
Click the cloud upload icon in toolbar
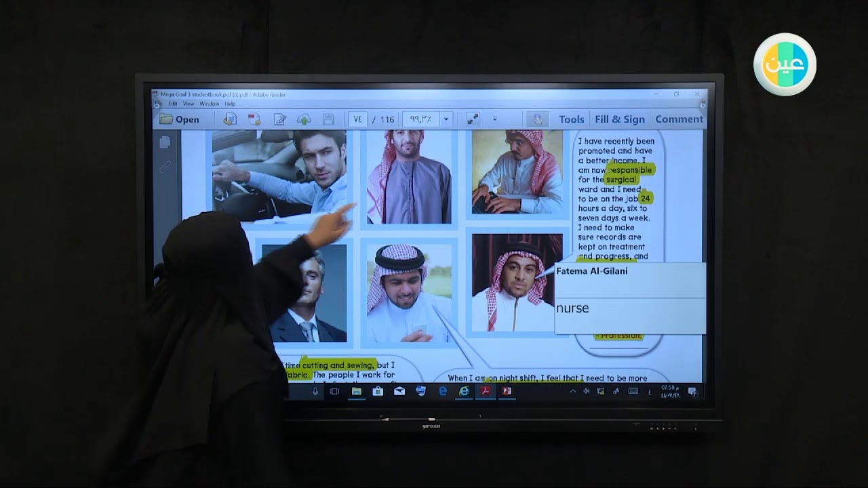click(x=304, y=119)
